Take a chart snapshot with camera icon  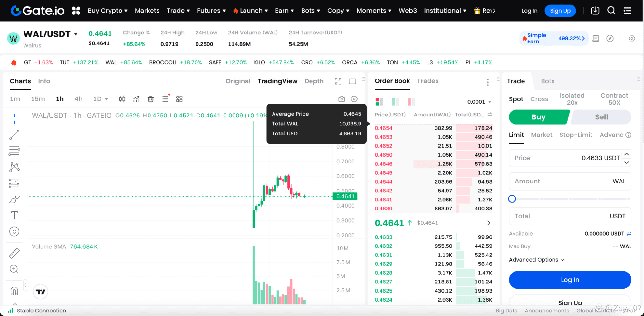342,99
